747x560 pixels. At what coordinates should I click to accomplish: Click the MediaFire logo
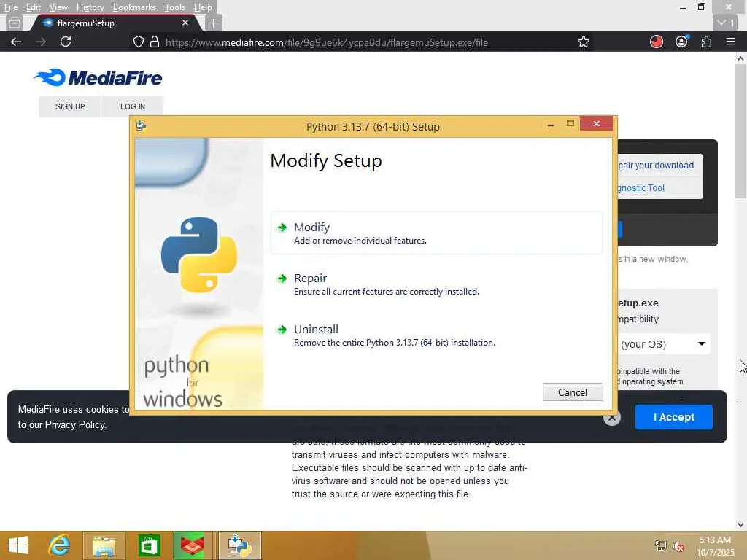pos(98,77)
